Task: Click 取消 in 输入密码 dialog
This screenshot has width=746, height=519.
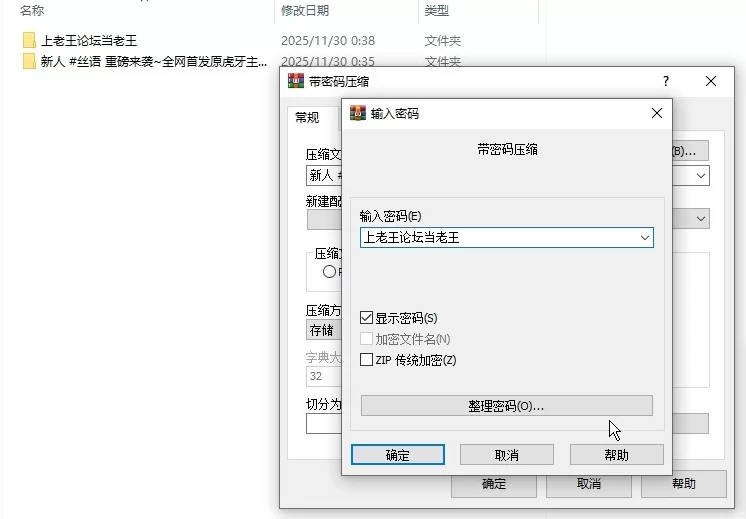Action: pyautogui.click(x=507, y=455)
